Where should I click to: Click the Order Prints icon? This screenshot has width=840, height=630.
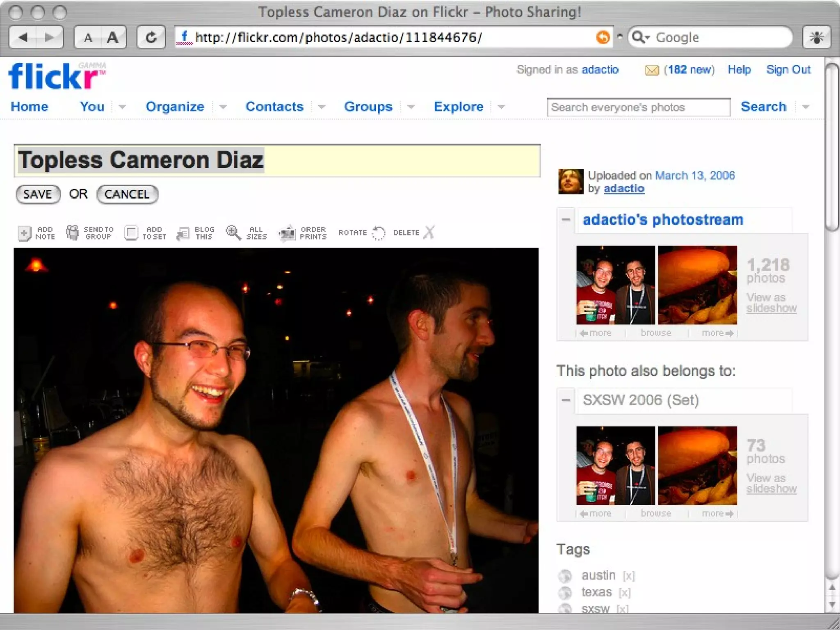pyautogui.click(x=287, y=233)
